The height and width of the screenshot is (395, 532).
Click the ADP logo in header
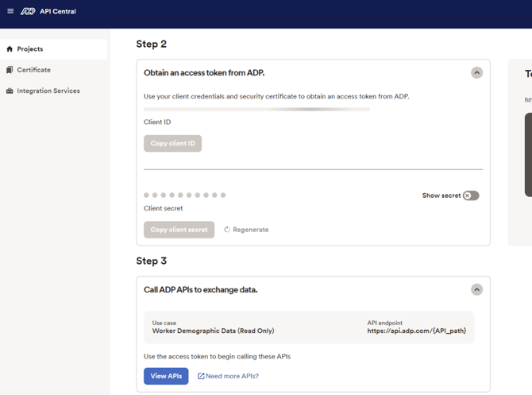point(28,11)
